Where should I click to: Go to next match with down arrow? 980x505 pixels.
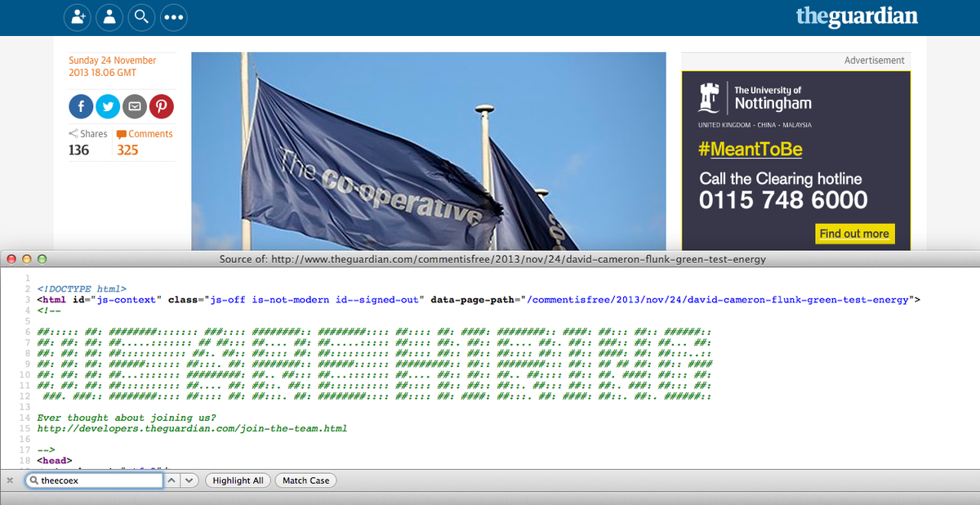pos(189,480)
